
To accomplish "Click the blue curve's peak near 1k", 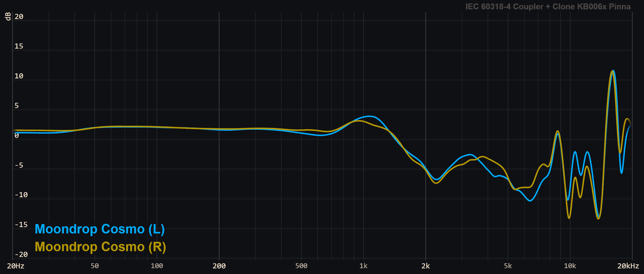I will pos(371,117).
